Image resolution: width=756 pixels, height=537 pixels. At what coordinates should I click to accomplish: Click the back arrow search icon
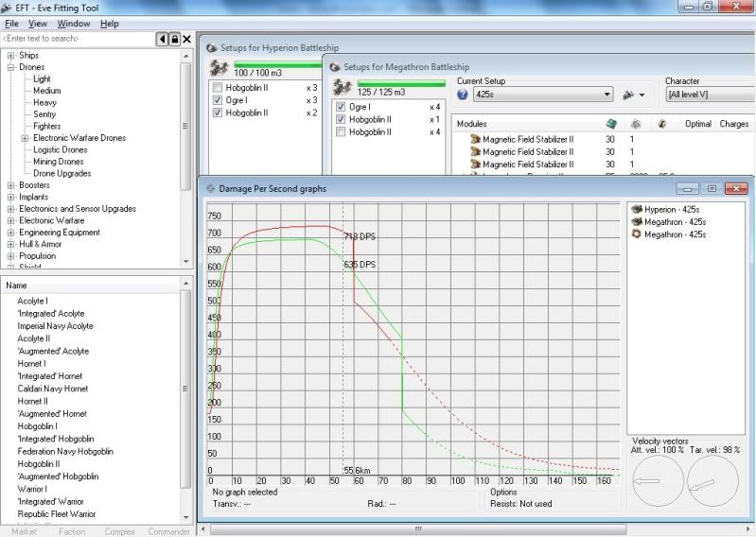[163, 39]
